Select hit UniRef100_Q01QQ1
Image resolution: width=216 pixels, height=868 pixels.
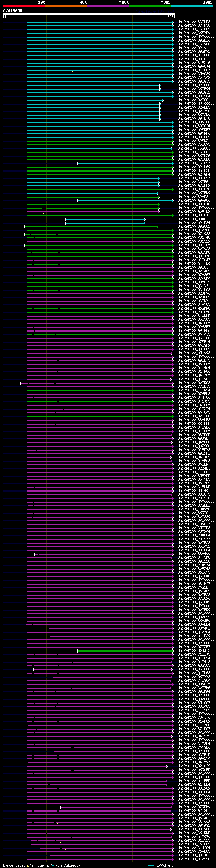tap(194, 100)
